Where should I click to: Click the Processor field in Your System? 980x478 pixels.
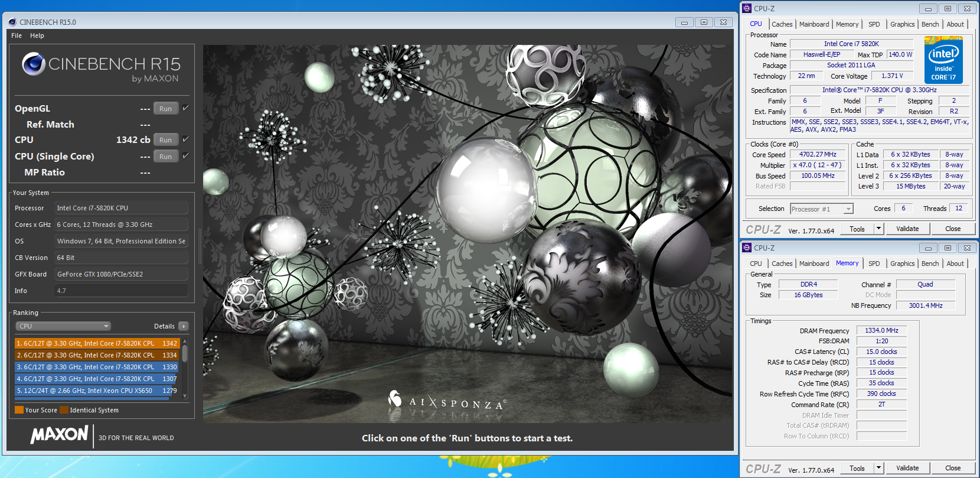122,208
